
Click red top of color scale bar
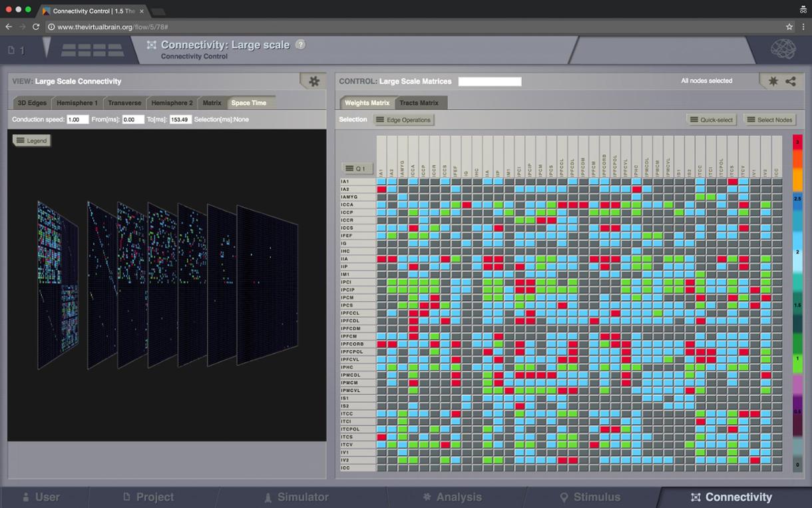pos(797,142)
